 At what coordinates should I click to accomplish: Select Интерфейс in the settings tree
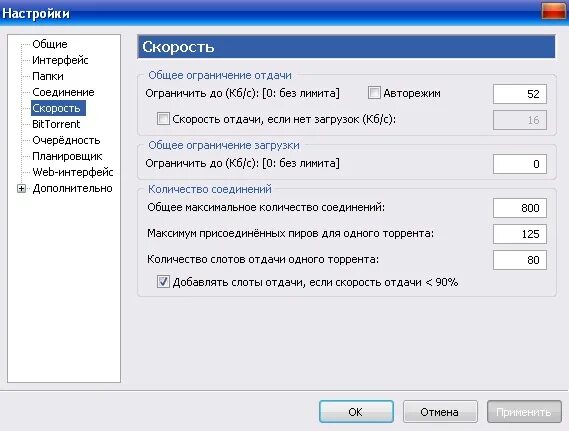tap(60, 60)
